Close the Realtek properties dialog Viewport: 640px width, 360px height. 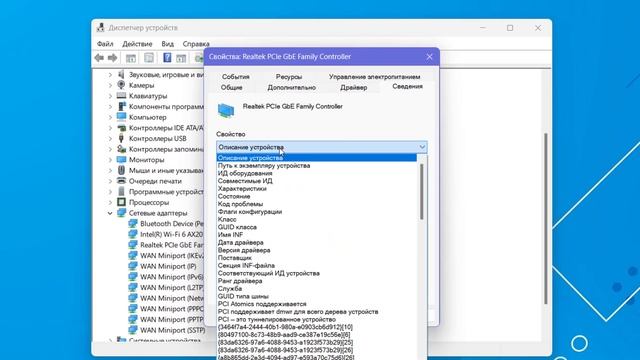coord(429,57)
